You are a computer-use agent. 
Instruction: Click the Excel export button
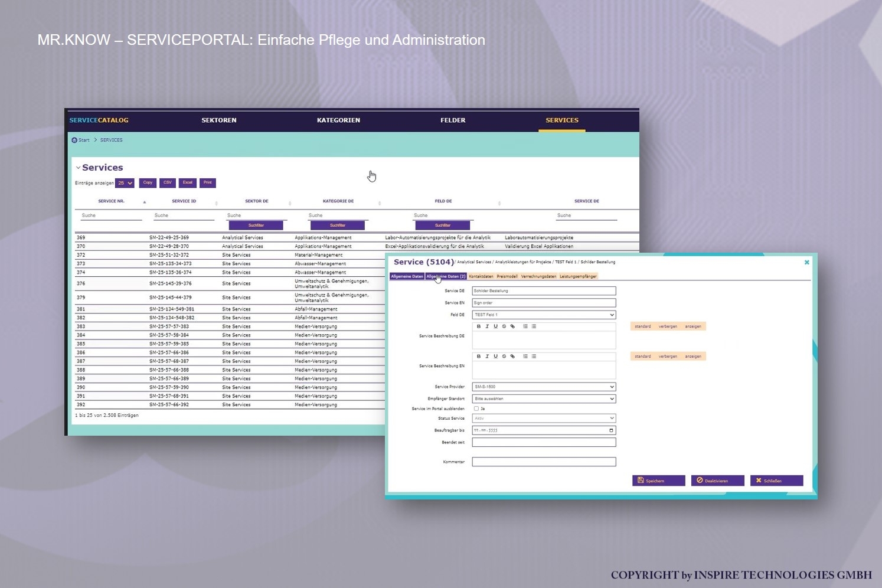(188, 183)
